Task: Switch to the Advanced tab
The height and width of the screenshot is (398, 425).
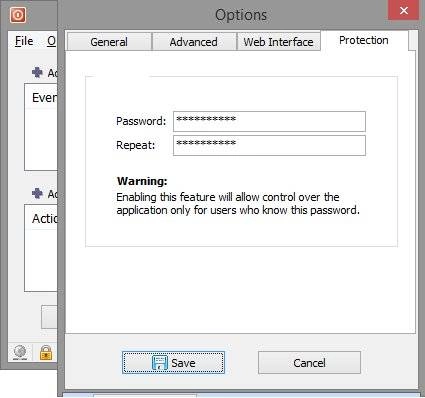Action: [194, 42]
